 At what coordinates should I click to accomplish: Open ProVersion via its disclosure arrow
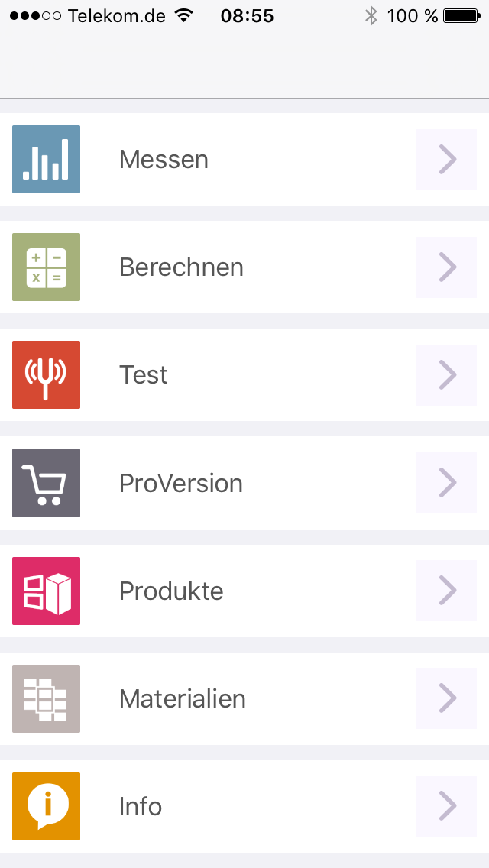tap(445, 482)
